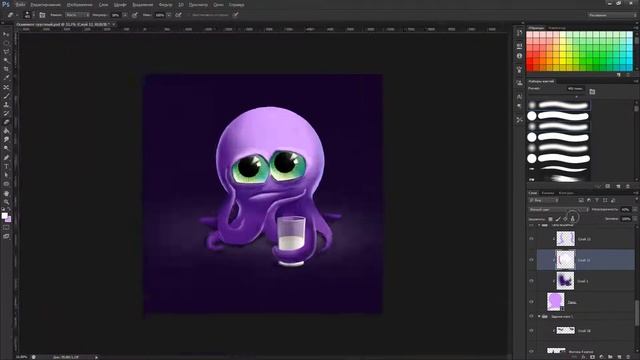640x360 pixels.
Task: Select the Magic Wand tool
Action: (6, 60)
